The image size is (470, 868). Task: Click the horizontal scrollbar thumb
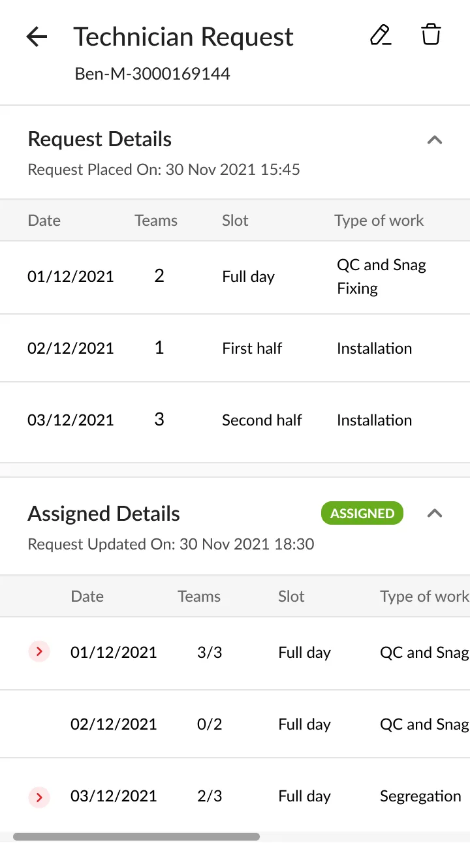(x=136, y=837)
